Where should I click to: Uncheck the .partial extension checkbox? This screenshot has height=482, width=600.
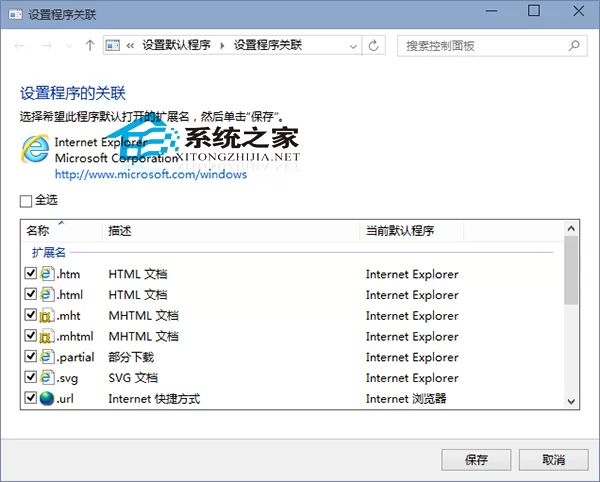point(31,357)
